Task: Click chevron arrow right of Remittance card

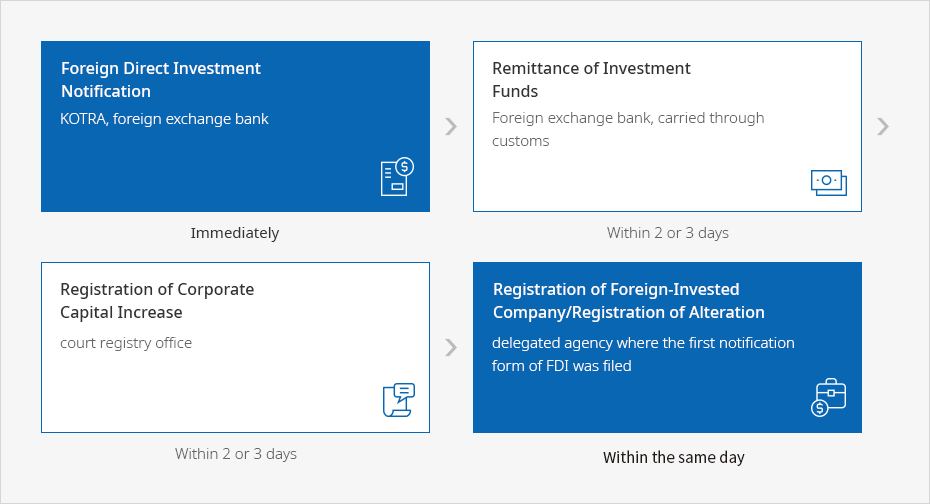Action: pyautogui.click(x=883, y=126)
